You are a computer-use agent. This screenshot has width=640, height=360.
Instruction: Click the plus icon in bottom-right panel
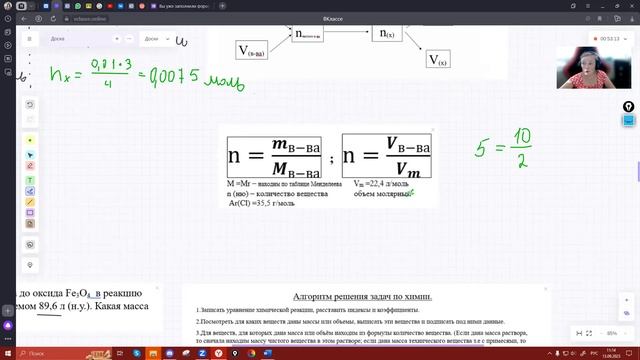627,300
